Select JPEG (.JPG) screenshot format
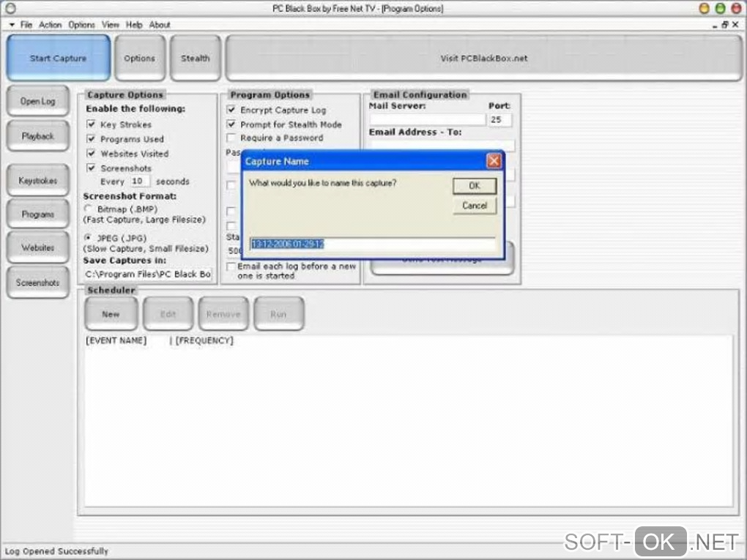This screenshot has width=747, height=560. tap(88, 237)
